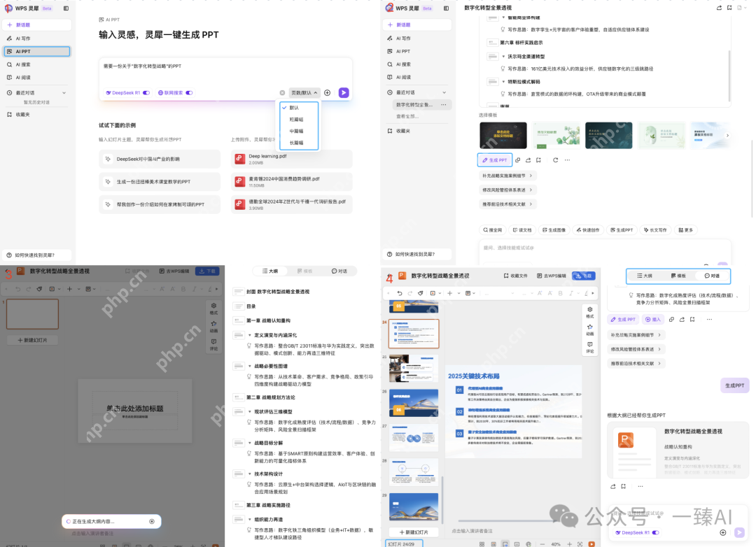This screenshot has height=547, width=756.
Task: Copy via icon right of the 插入 button
Action: pos(671,320)
